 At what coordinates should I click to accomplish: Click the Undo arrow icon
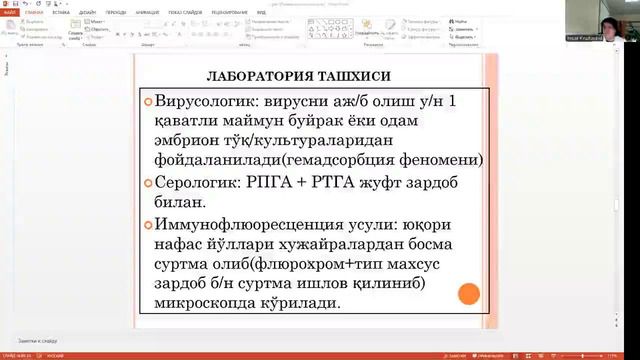pyautogui.click(x=25, y=4)
